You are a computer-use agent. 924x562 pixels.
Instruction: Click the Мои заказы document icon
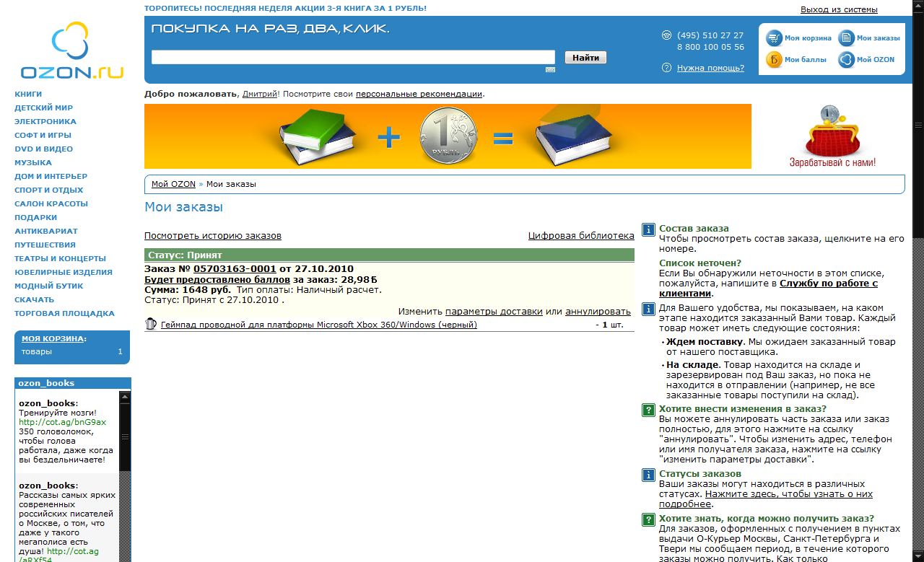click(846, 38)
